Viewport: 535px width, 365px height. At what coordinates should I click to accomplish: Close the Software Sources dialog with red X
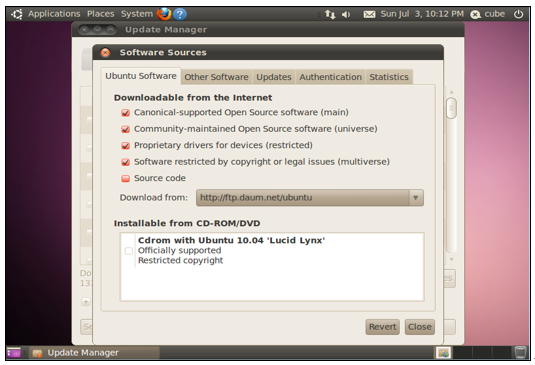(105, 53)
